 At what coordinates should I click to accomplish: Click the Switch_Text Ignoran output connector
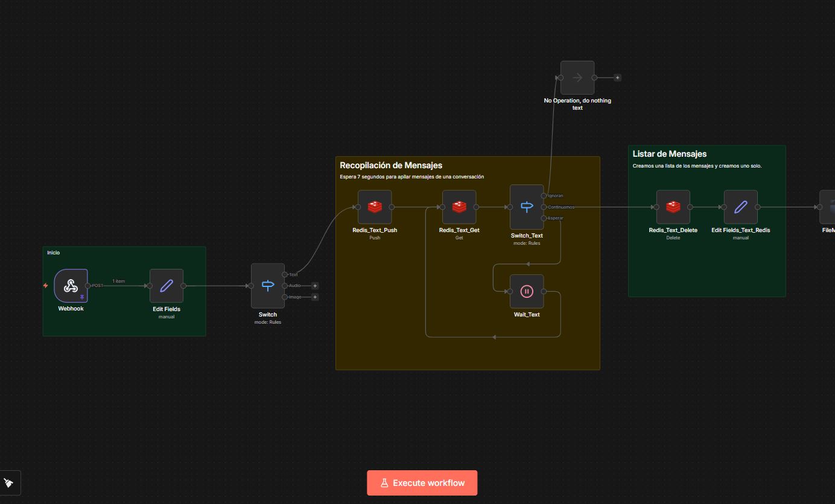click(x=544, y=196)
